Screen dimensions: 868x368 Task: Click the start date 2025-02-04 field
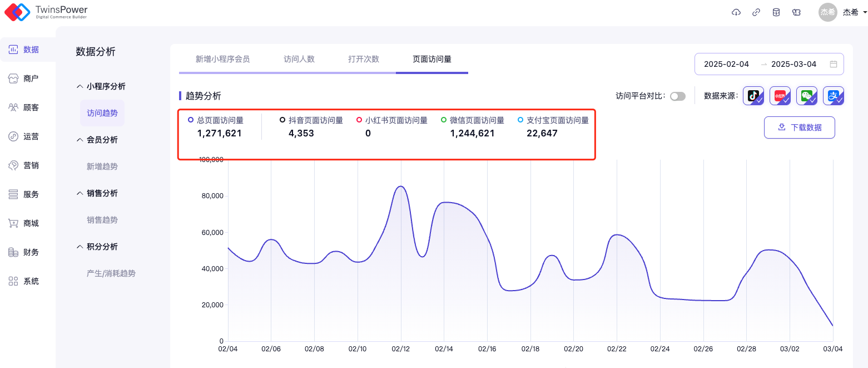point(726,64)
